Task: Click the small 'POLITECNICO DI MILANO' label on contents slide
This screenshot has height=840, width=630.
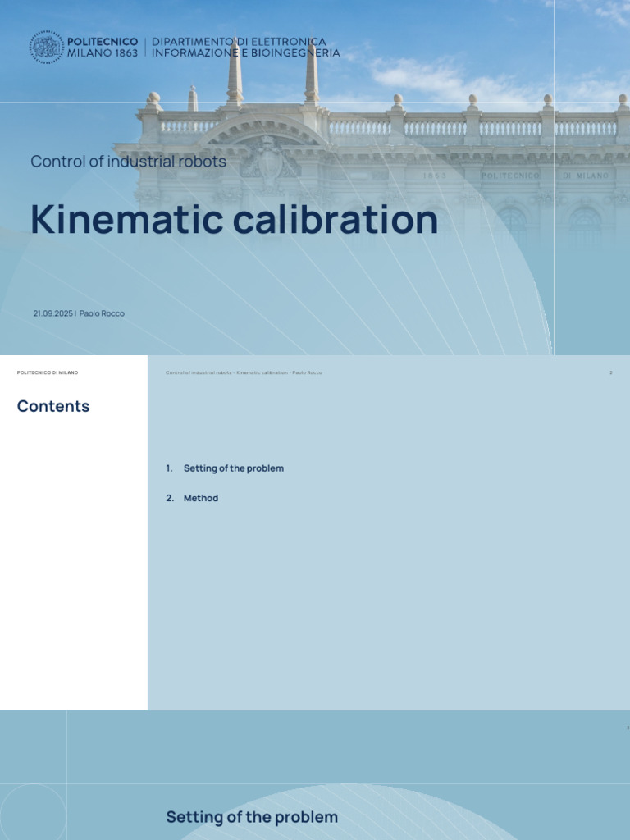Action: 48,372
